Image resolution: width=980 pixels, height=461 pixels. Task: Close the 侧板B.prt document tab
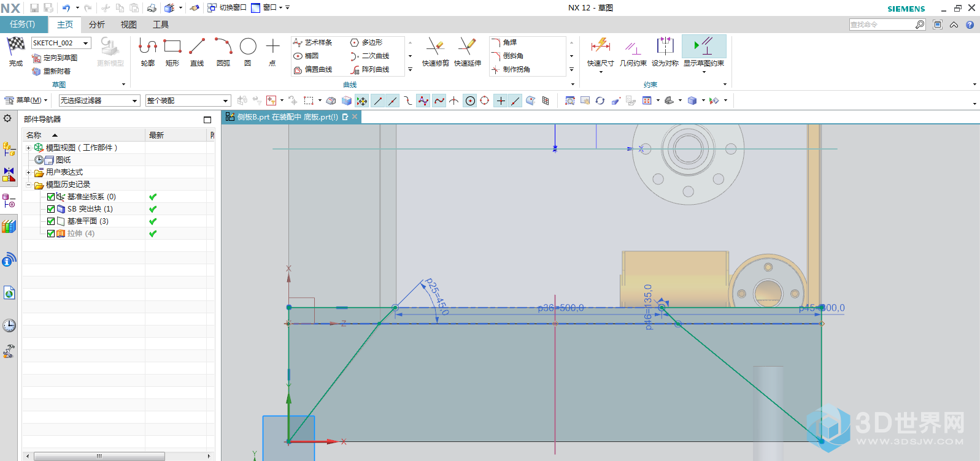point(355,116)
